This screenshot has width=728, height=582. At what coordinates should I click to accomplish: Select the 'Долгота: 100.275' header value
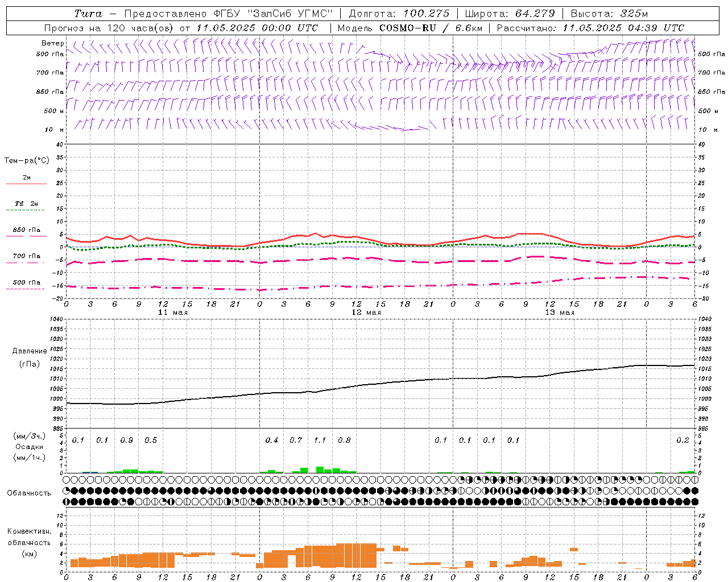click(x=399, y=14)
